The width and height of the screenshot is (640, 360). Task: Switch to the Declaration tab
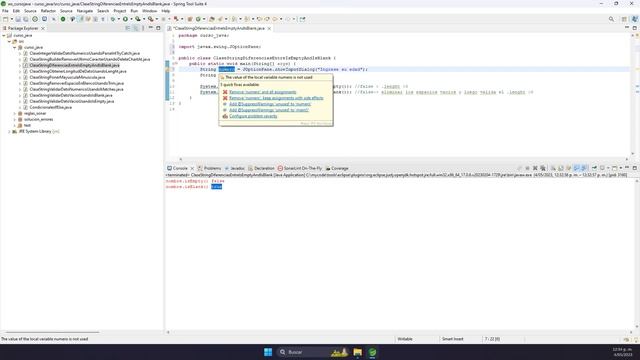[x=261, y=168]
